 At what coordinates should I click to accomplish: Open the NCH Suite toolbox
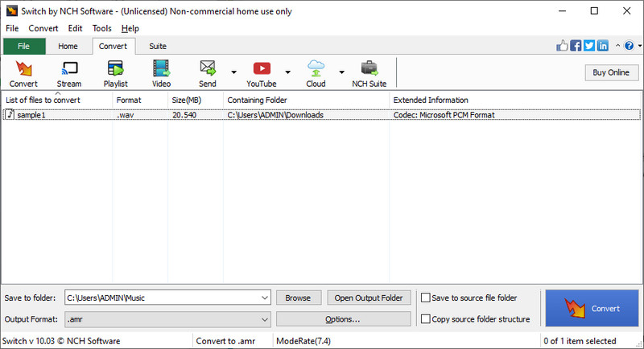point(369,68)
